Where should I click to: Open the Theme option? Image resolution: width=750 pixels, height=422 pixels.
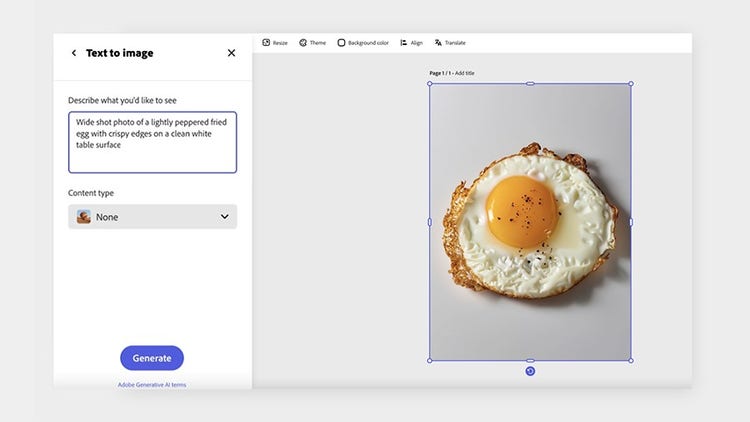click(312, 43)
